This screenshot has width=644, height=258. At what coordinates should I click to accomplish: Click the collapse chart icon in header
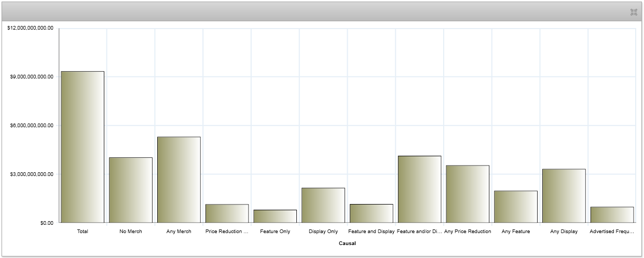pyautogui.click(x=633, y=12)
